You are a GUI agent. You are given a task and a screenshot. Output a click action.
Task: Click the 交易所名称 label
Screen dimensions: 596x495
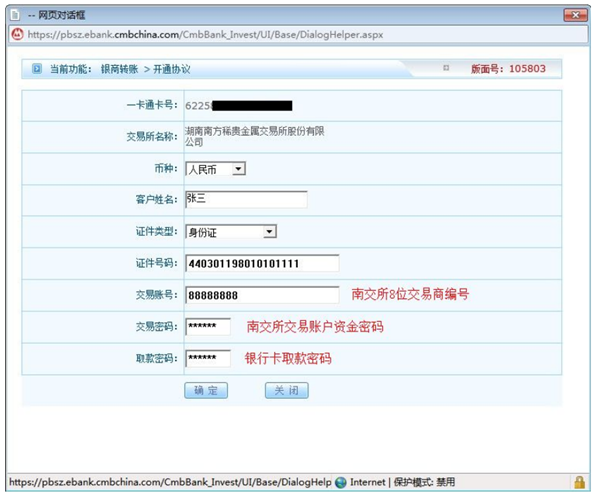(152, 136)
